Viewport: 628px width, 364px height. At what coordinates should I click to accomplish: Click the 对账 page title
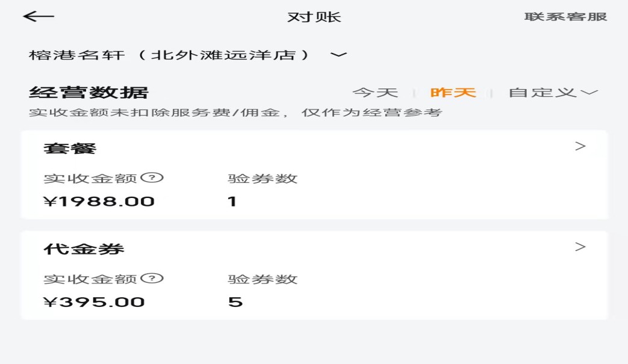coord(314,17)
